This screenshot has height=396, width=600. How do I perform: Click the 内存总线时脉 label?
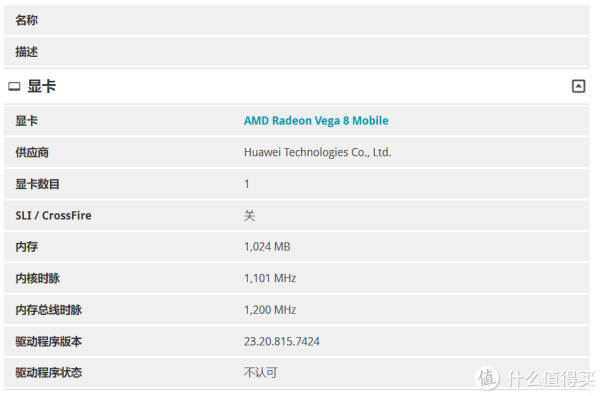point(49,310)
